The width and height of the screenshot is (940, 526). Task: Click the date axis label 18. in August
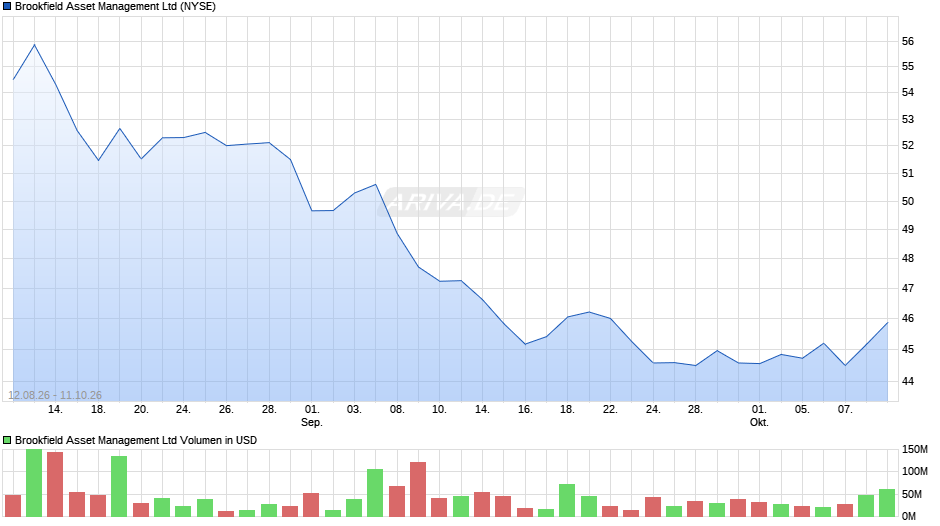98,409
